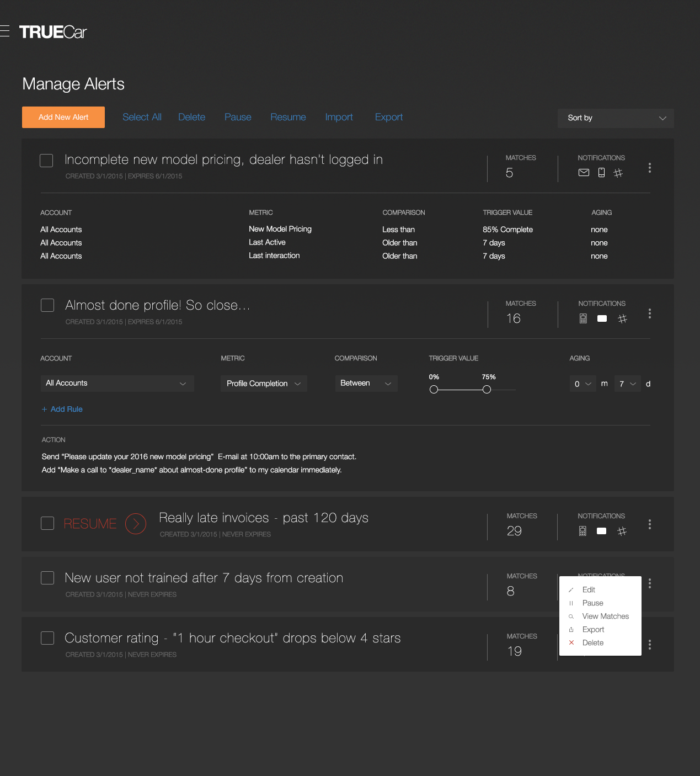
Task: Open the Metric dropdown showing Profile Completion
Action: point(263,383)
